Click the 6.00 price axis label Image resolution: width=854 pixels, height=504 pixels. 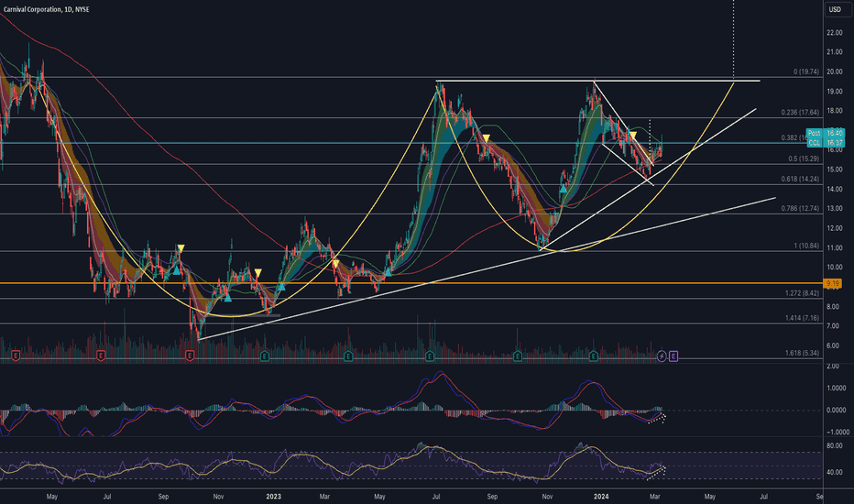[x=833, y=345]
